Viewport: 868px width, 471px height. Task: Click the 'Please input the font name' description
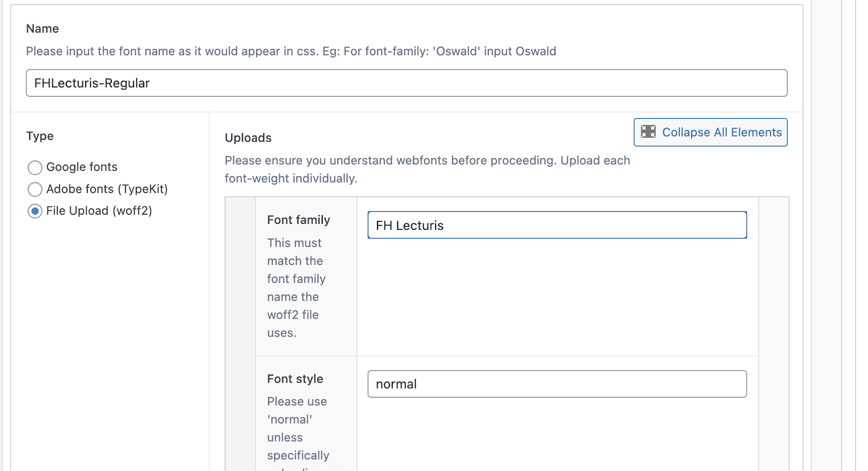[291, 51]
